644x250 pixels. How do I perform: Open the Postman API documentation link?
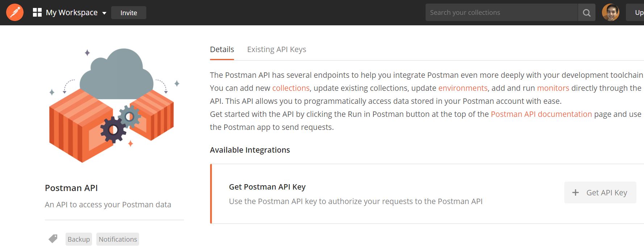pos(541,114)
